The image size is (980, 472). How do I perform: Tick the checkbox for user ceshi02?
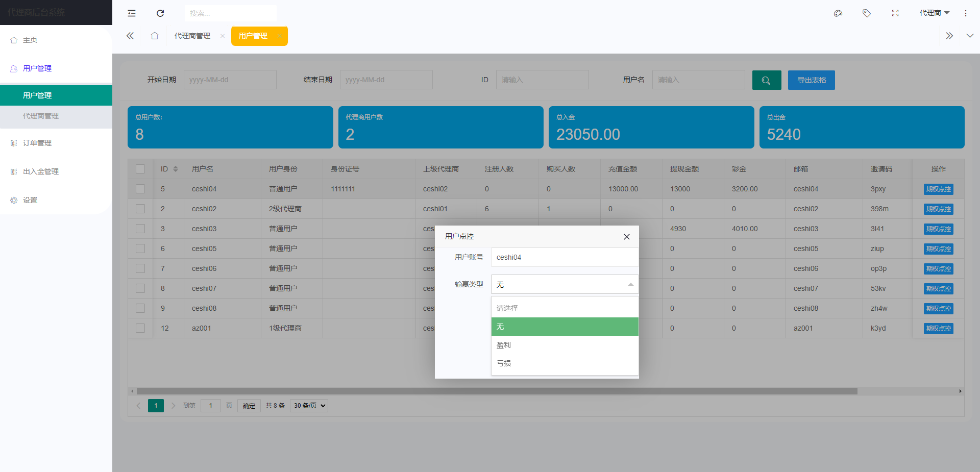point(140,209)
